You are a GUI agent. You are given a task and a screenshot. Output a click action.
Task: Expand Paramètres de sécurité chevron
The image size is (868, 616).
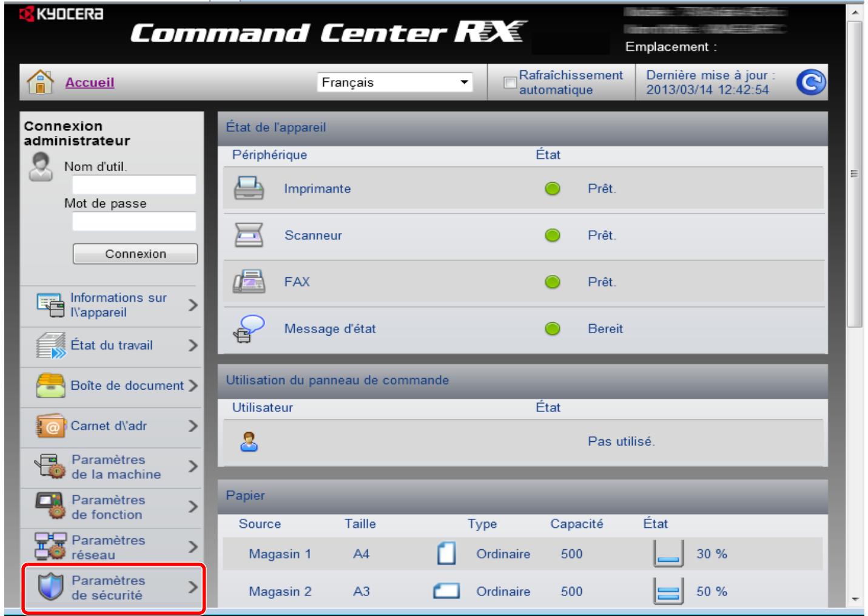tap(193, 587)
